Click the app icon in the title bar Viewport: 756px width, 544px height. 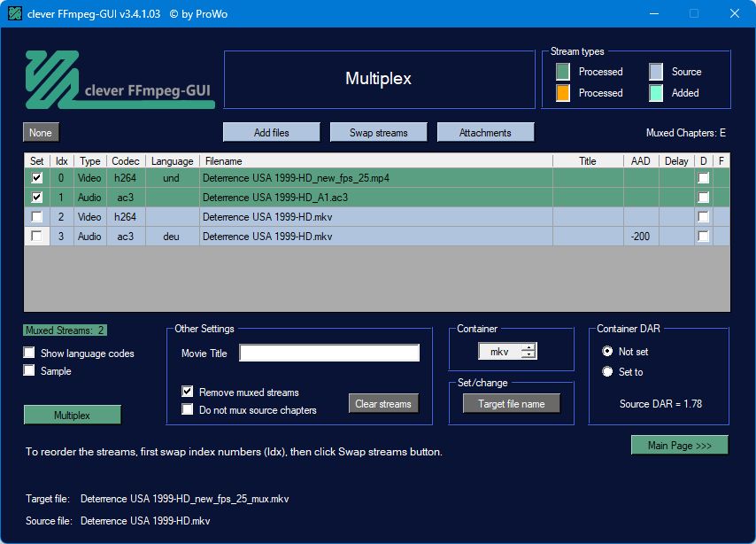click(x=14, y=13)
